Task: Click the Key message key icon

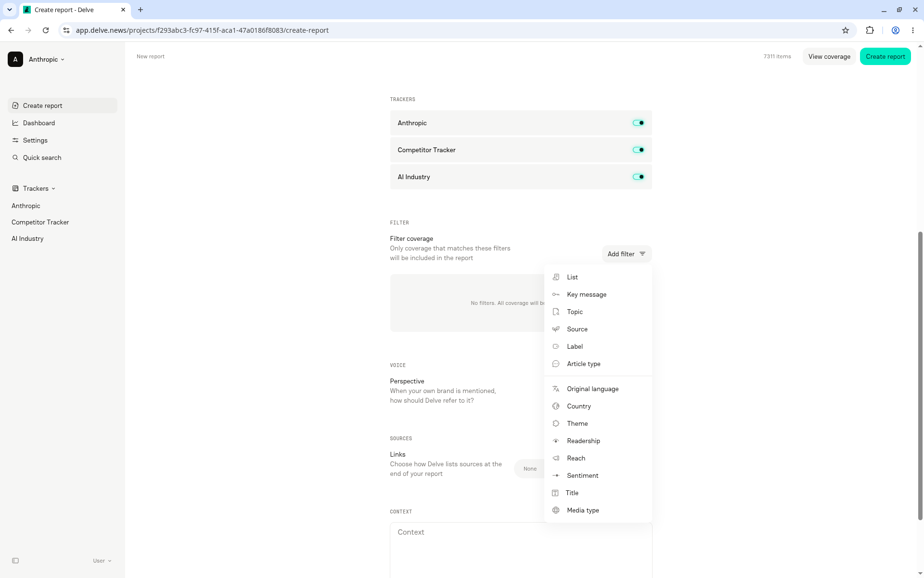Action: tap(556, 294)
